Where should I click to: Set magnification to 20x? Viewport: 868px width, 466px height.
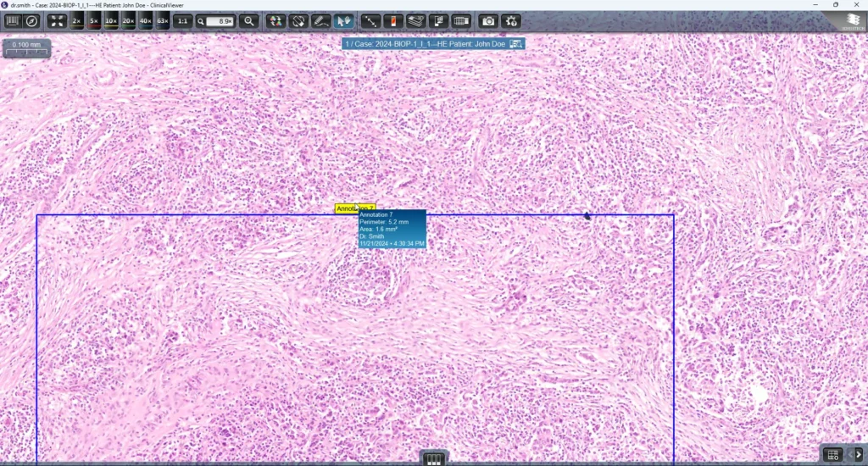(x=128, y=21)
